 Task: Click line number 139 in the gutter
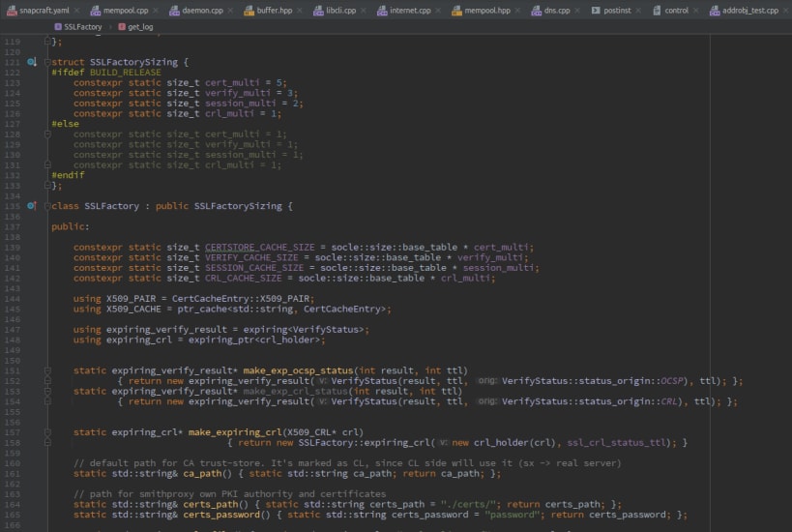pos(13,248)
